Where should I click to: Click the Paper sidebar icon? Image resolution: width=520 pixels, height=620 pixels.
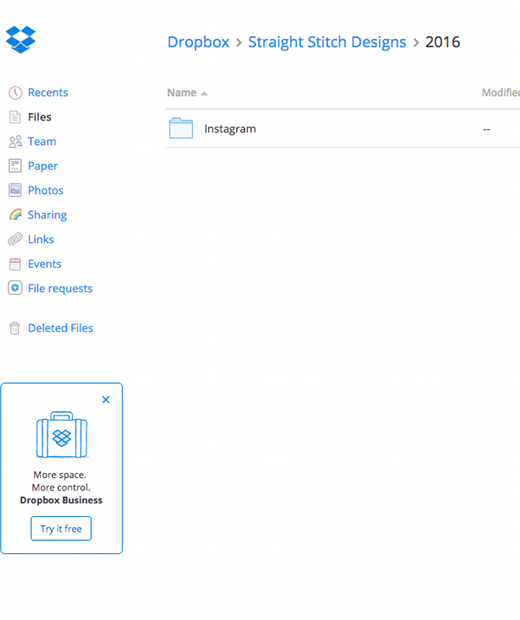coord(15,166)
